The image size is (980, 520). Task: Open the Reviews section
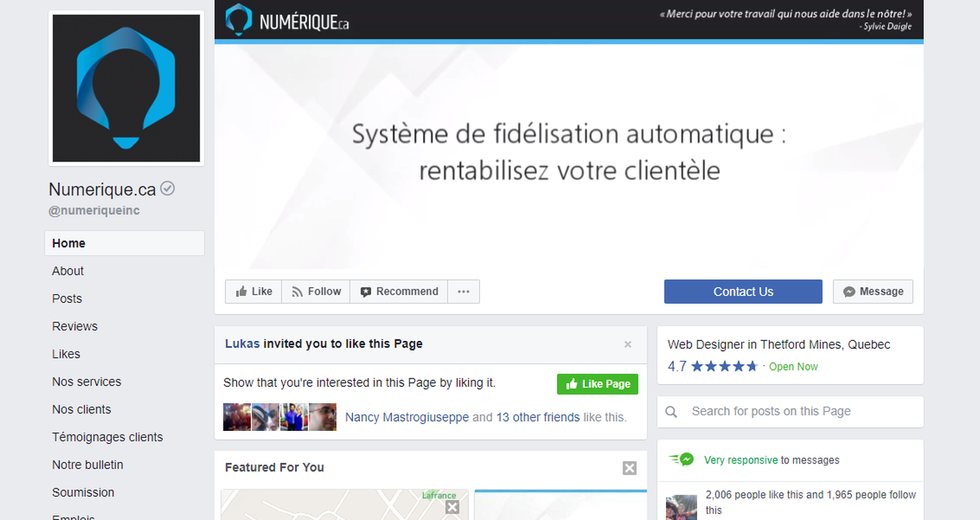point(75,326)
